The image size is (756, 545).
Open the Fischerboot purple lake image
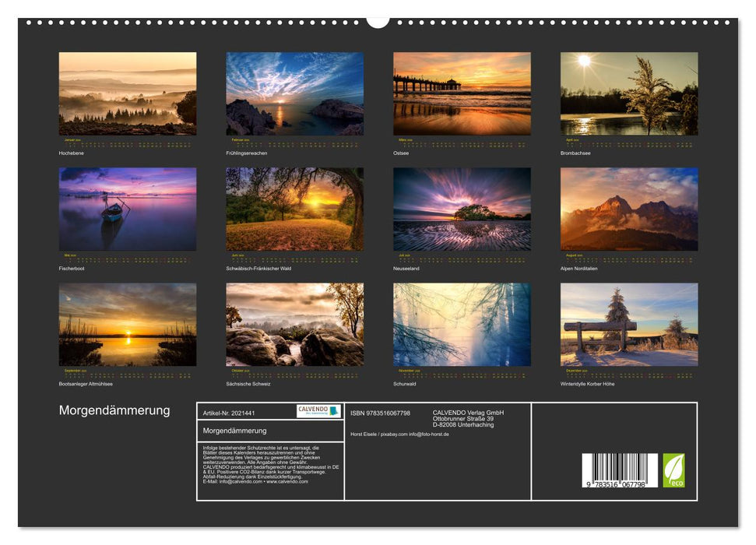click(x=128, y=209)
